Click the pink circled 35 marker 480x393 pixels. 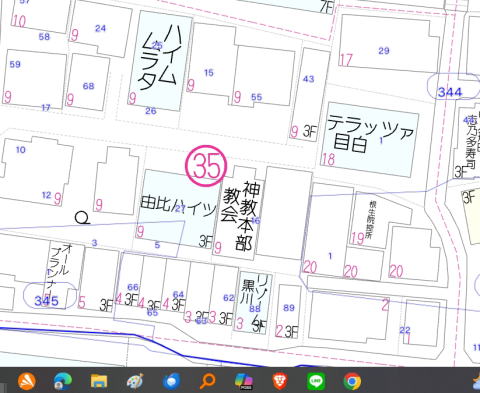point(206,166)
